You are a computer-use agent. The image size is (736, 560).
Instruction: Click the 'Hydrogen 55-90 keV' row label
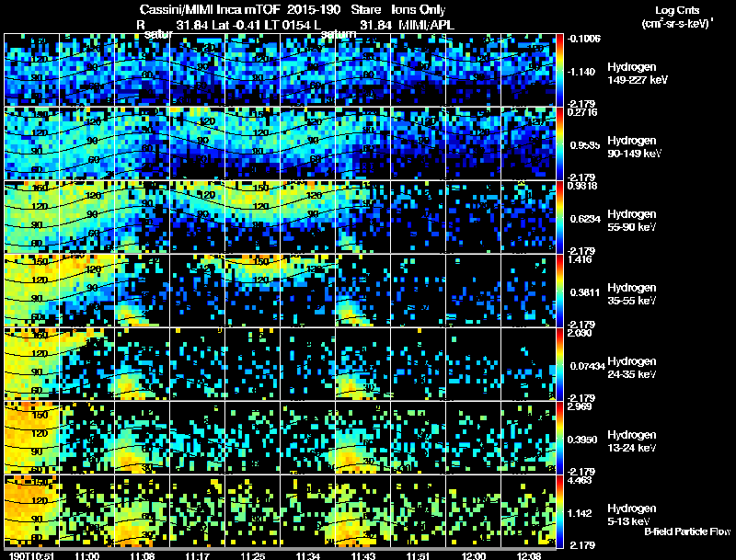click(632, 221)
